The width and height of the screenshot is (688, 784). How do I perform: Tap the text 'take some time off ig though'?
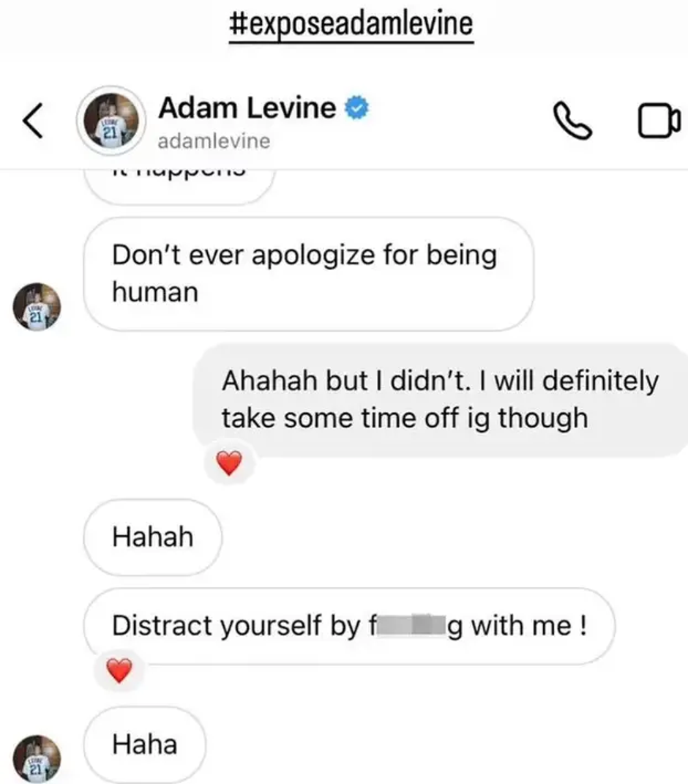[405, 418]
